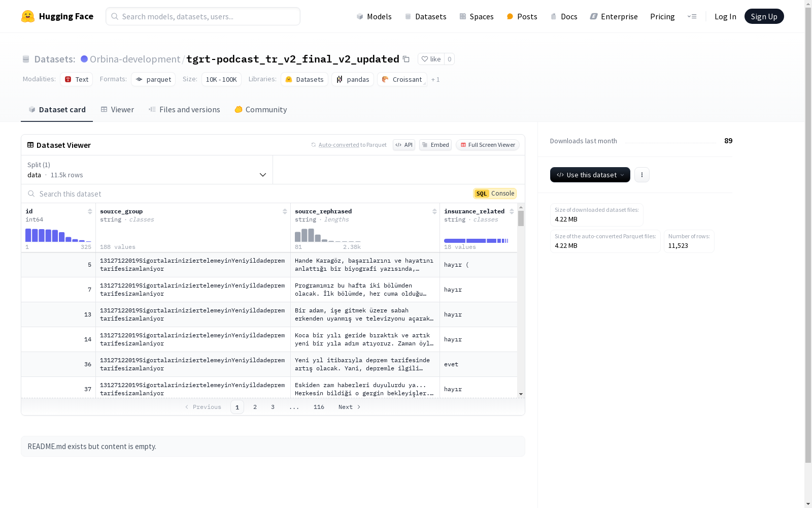Go to Models in top navigation
This screenshot has width=812, height=508.
[374, 16]
